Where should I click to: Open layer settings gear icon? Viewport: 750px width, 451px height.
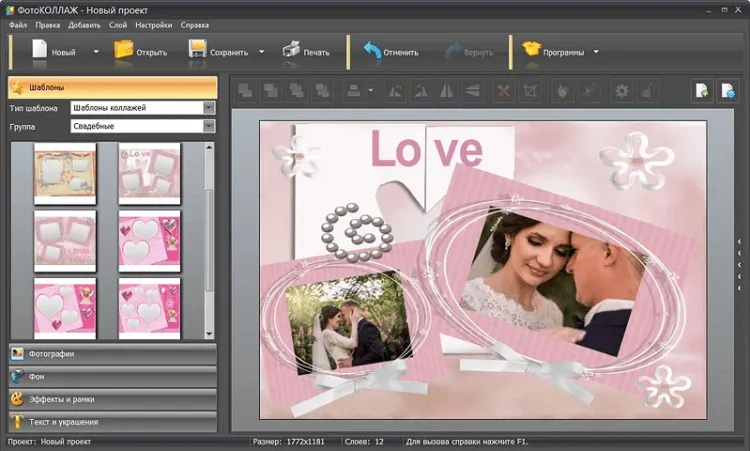[x=622, y=91]
